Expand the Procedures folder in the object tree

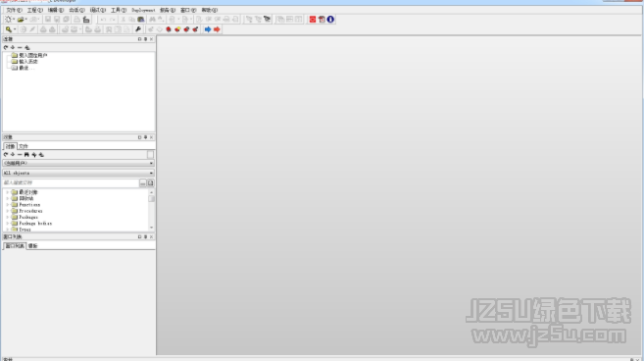8,211
